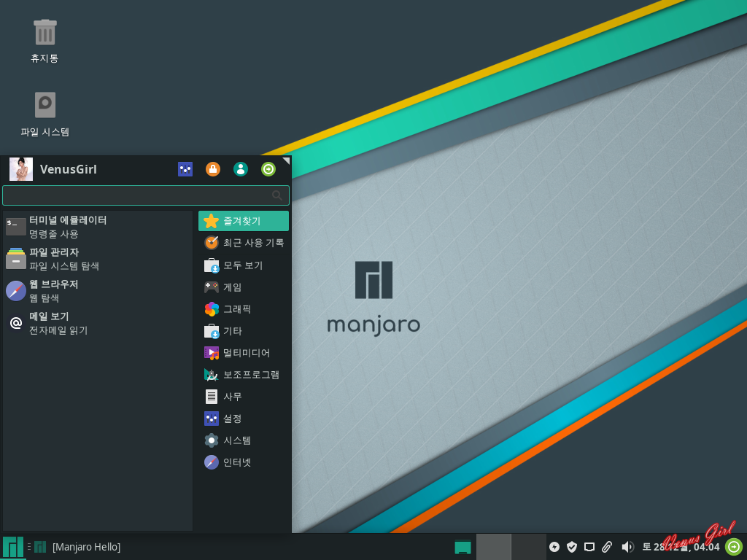747x560 pixels.
Task: Select the 즐겨찾기 favorites category
Action: click(x=244, y=221)
